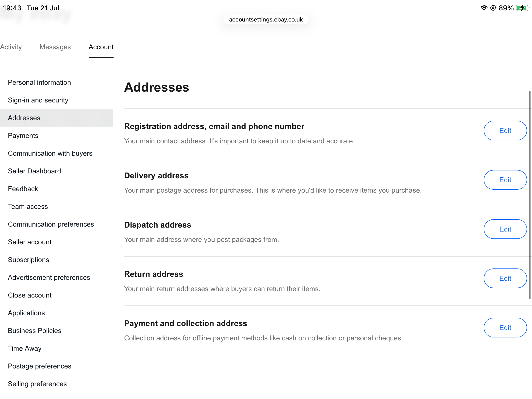The height and width of the screenshot is (399, 532).
Task: Edit the Payment and collection address
Action: point(505,328)
